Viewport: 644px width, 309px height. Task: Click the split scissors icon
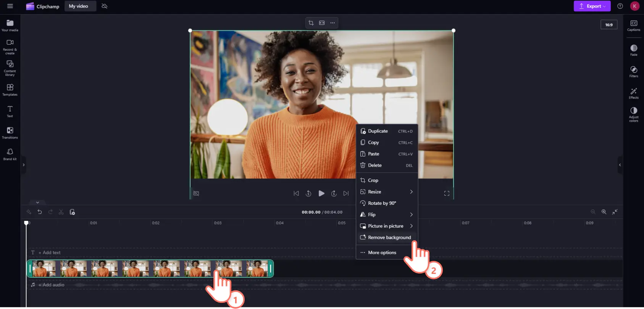(61, 212)
